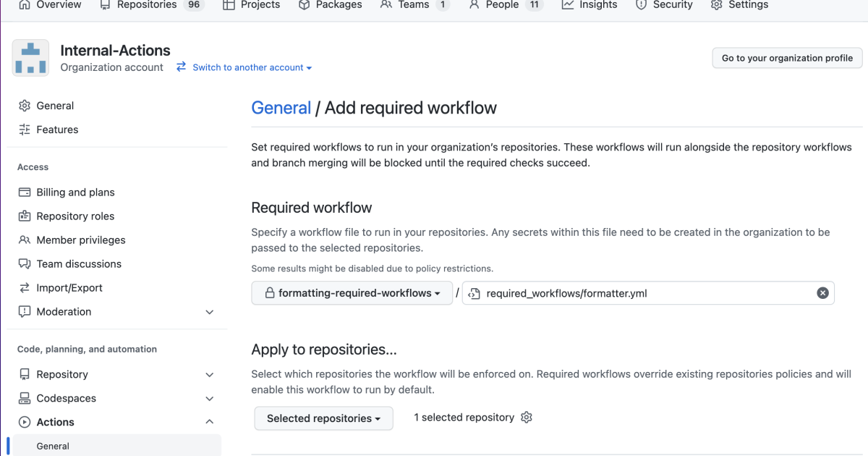Click the Member privileges person icon
This screenshot has width=868, height=456.
25,240
